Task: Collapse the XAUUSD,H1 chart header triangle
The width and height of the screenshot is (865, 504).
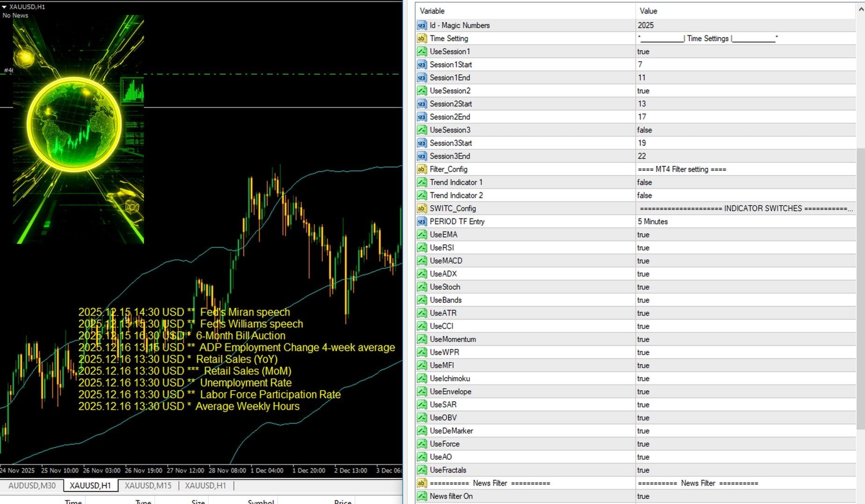Action: coord(5,7)
